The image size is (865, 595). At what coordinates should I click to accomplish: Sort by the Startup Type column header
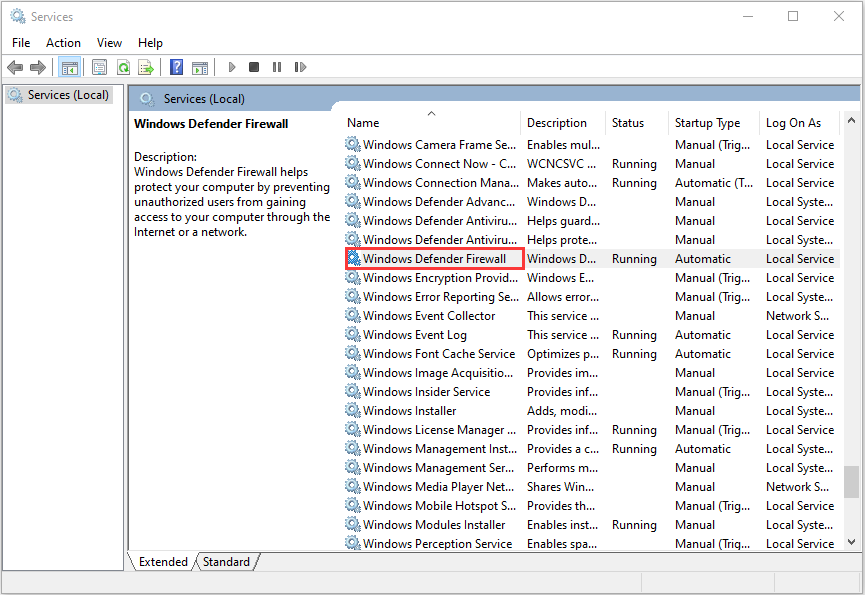coord(714,122)
